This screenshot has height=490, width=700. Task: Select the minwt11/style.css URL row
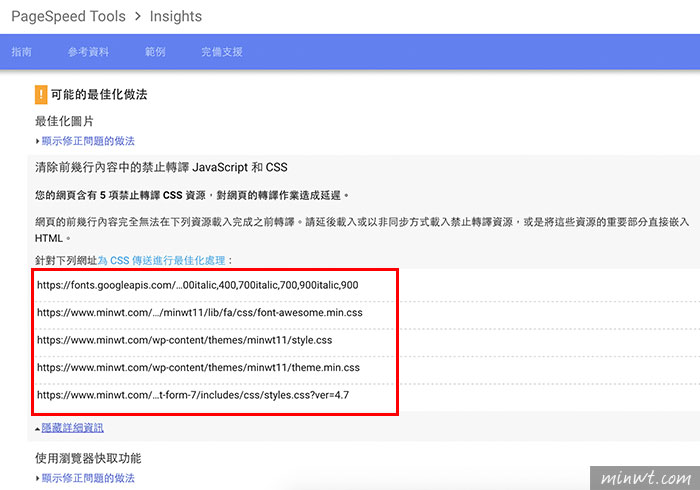tap(184, 340)
